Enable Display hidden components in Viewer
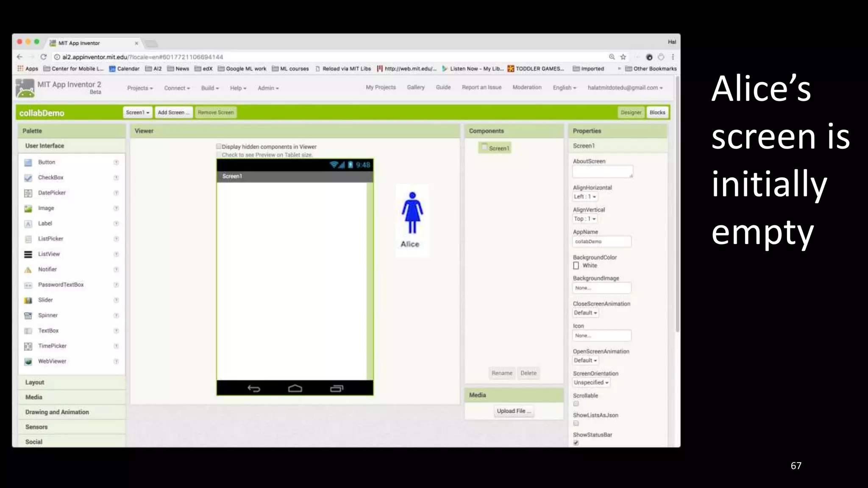Image resolution: width=868 pixels, height=488 pixels. coord(219,146)
